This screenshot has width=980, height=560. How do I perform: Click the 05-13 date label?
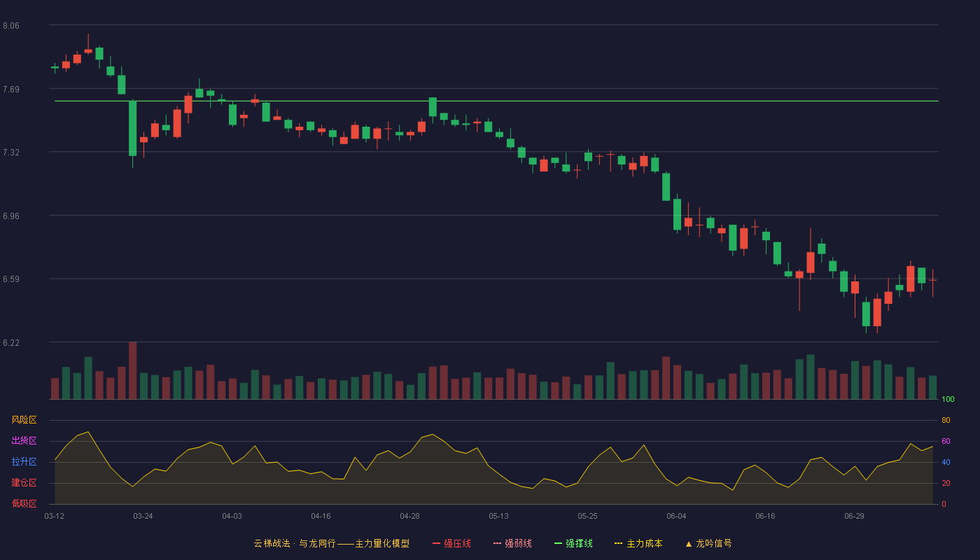click(x=498, y=516)
